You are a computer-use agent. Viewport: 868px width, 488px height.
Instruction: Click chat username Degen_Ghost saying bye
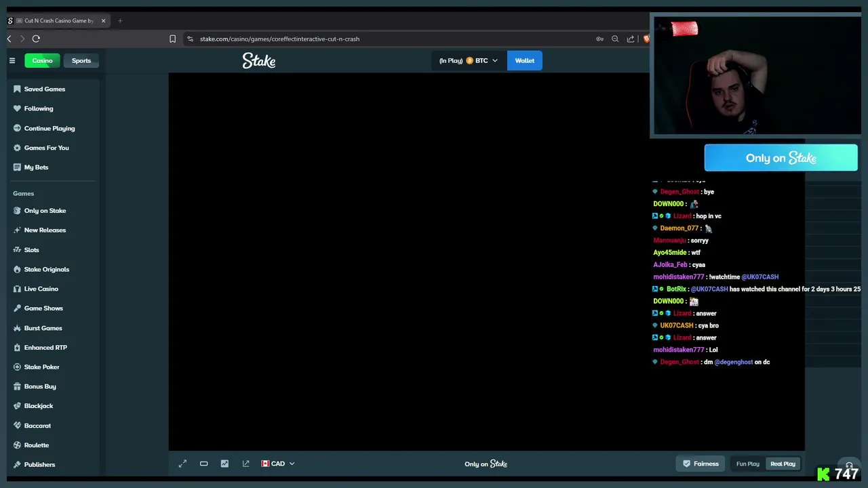click(x=679, y=192)
